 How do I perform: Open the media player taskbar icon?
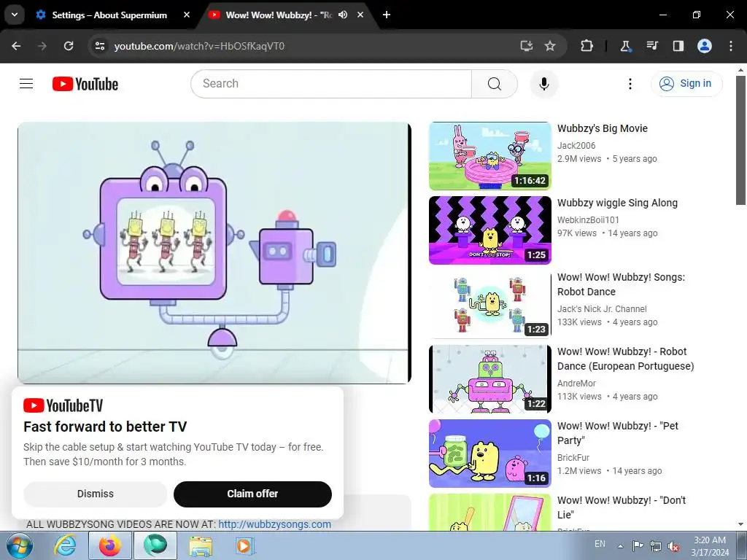pos(245,545)
